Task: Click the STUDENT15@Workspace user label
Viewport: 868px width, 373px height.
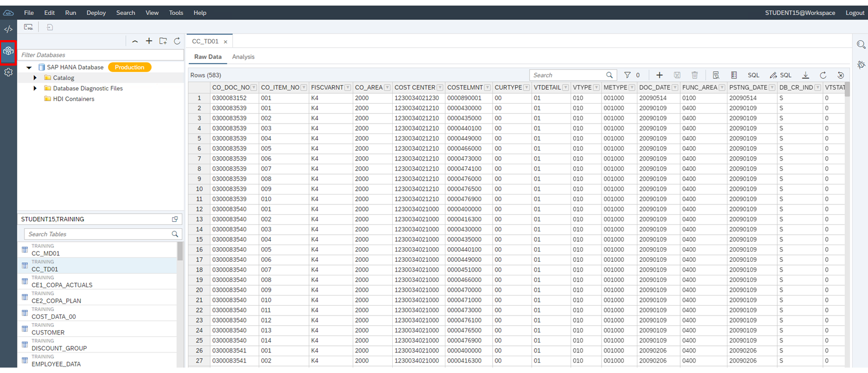Action: (800, 12)
